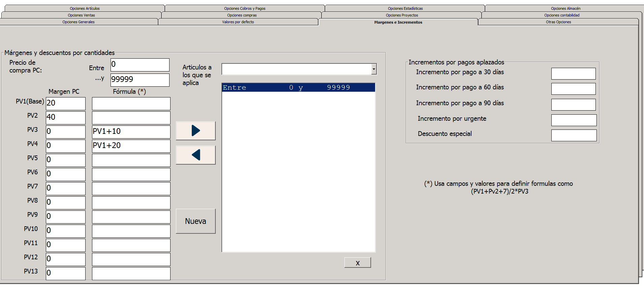644x289 pixels.
Task: Switch to Opciones Artículos tab
Action: [85, 8]
